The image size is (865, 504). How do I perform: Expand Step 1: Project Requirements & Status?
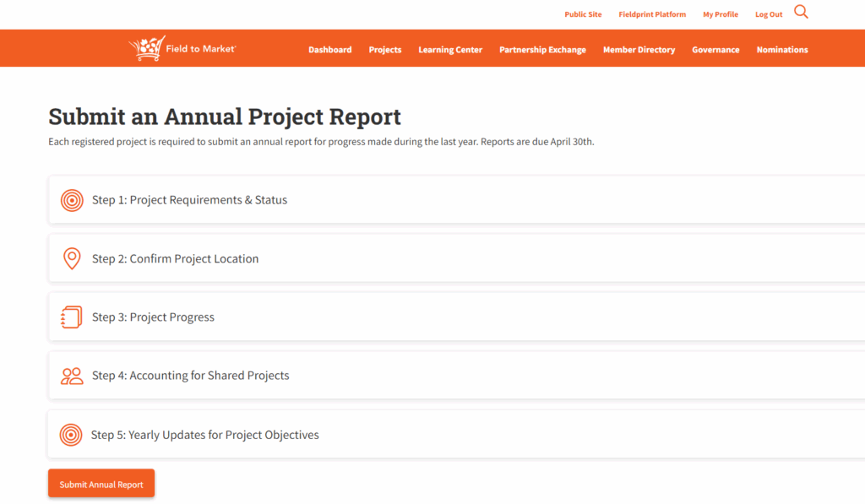(189, 201)
